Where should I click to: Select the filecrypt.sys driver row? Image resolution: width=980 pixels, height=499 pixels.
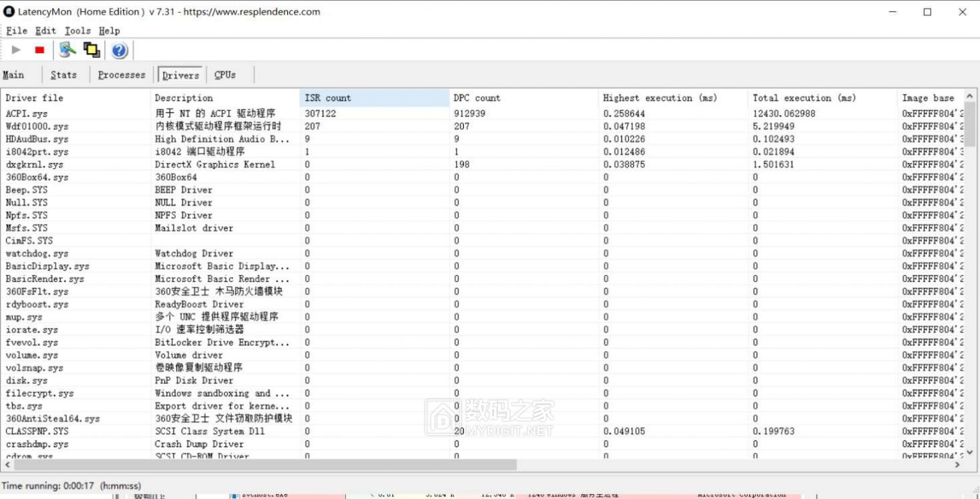(x=483, y=393)
